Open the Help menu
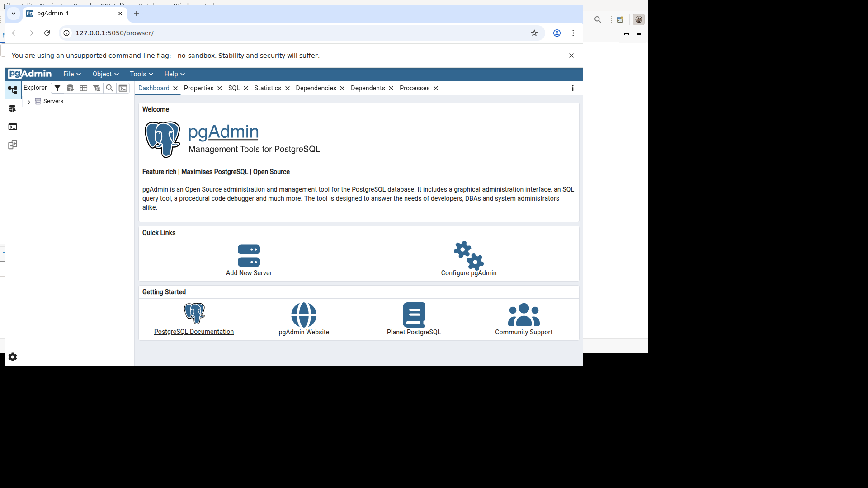Screen dimensions: 868x488 coord(174,74)
